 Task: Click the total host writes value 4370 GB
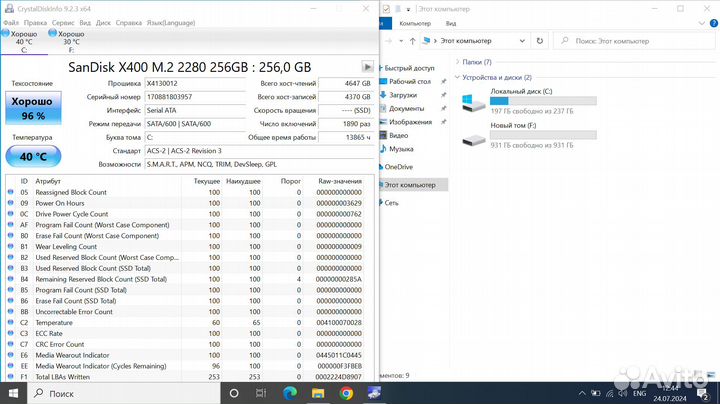(x=345, y=97)
